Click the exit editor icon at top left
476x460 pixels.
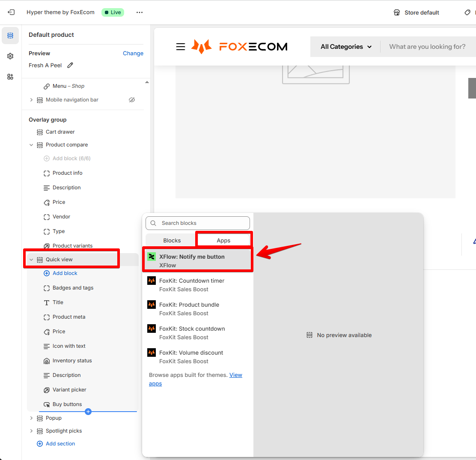point(11,12)
